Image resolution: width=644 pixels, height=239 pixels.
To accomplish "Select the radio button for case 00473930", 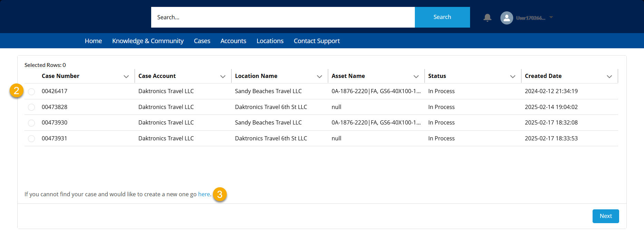I will (31, 123).
